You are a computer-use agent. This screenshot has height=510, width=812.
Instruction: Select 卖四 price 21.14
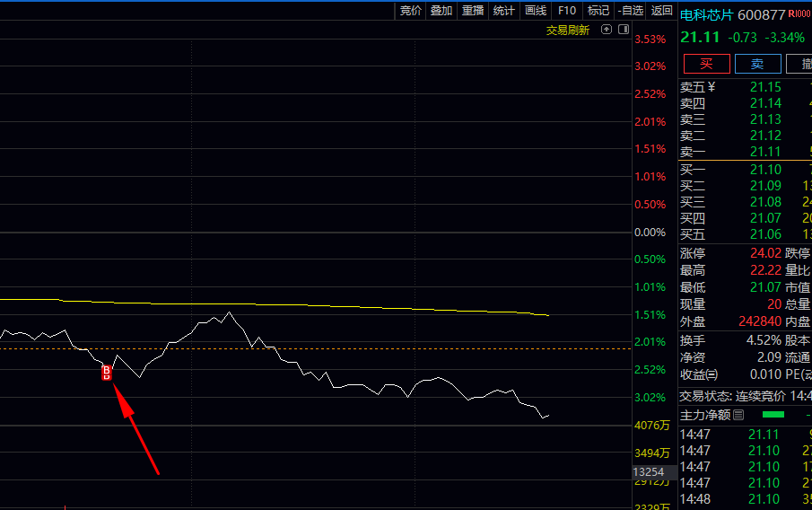[765, 103]
